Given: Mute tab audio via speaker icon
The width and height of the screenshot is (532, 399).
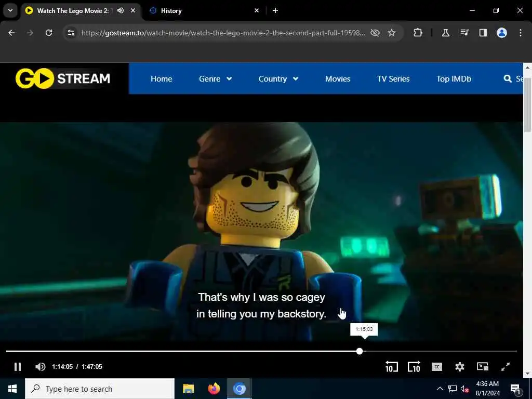Looking at the screenshot, I should click(121, 10).
